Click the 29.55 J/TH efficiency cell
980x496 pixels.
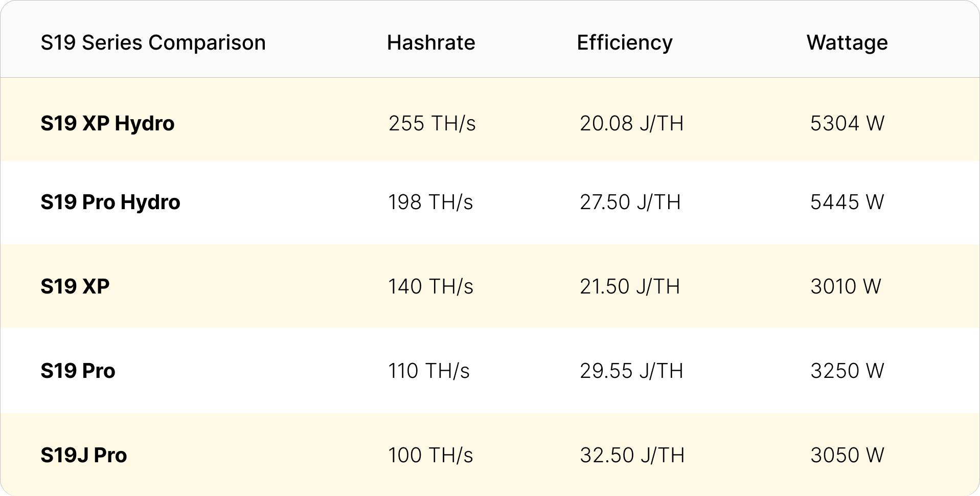click(x=631, y=371)
